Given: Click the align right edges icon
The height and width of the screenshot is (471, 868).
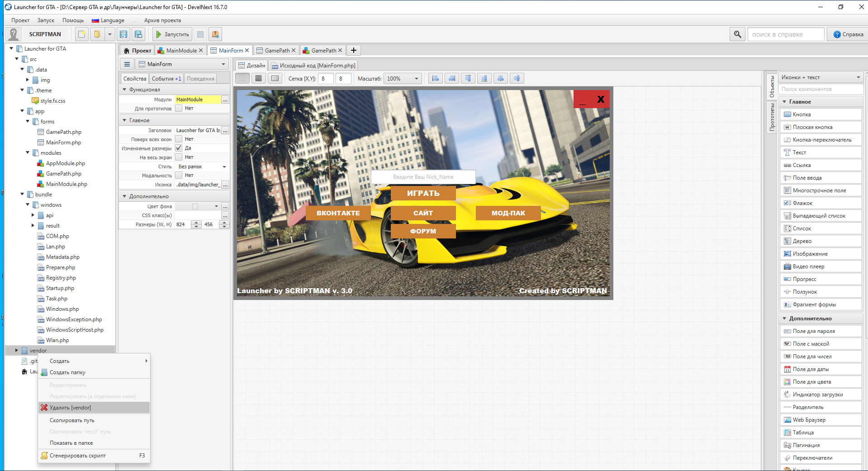Looking at the screenshot, I should (x=451, y=78).
